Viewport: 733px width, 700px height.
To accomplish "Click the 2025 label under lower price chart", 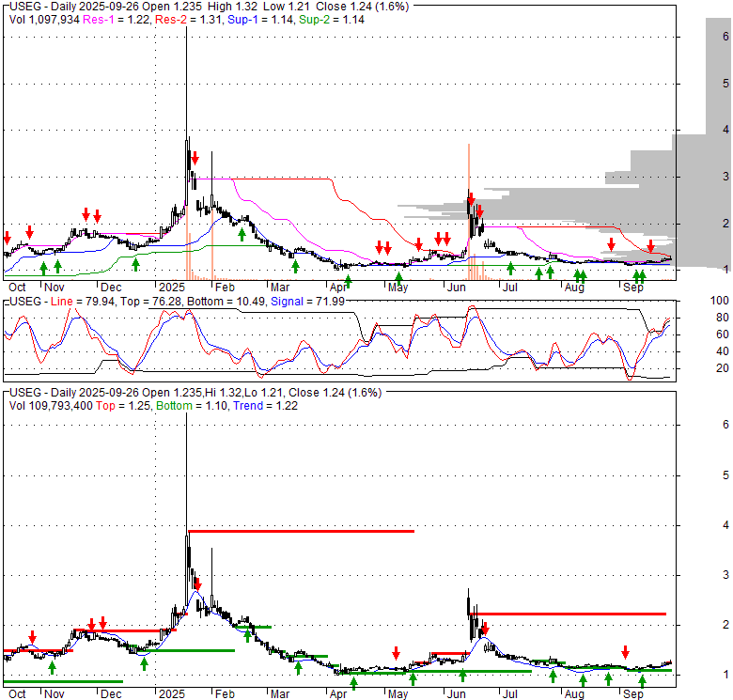I will pos(172,694).
